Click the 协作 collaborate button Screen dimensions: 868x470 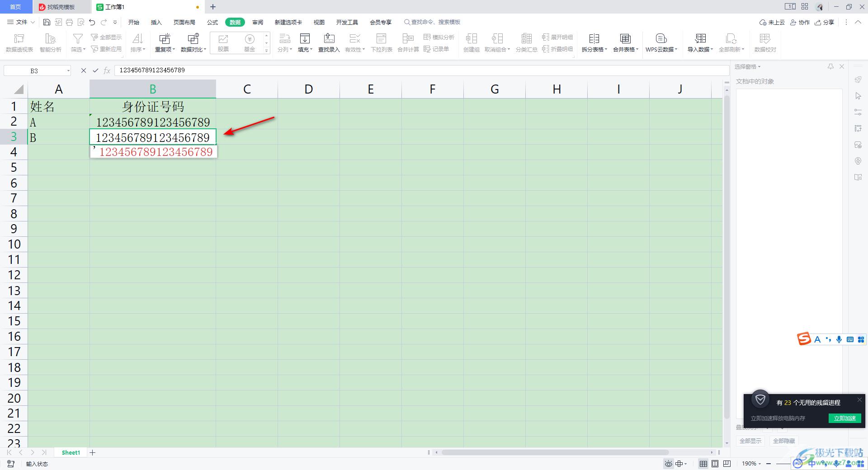coord(800,22)
